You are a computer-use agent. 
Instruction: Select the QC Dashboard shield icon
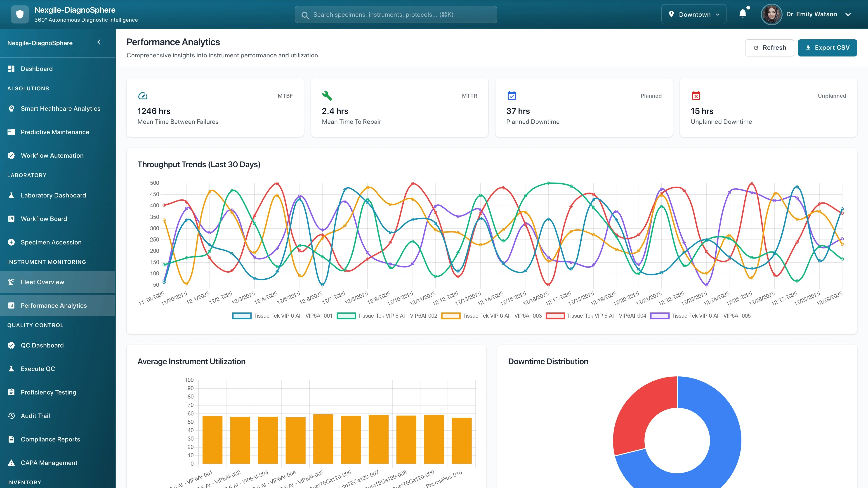[x=11, y=345]
